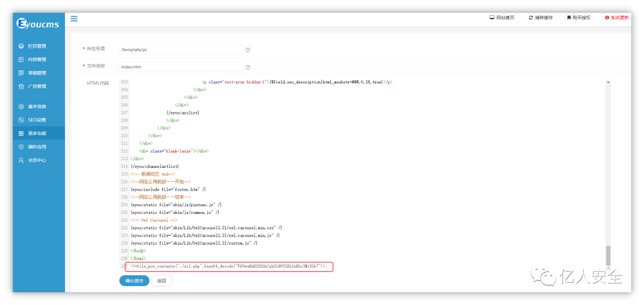The height and width of the screenshot is (305, 644).
Task: Click line 225 closing body tag
Action: [x=138, y=250]
